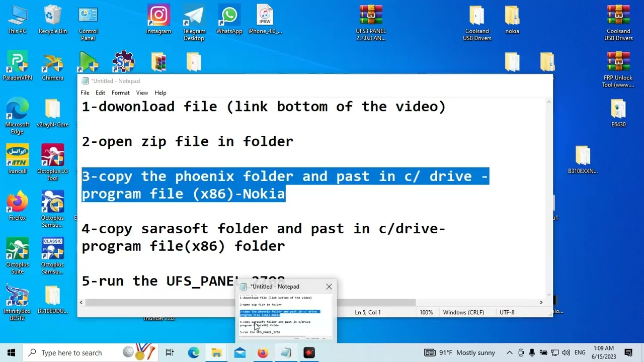644x362 pixels.
Task: Open the B310EXXN folder icon
Action: point(583,160)
